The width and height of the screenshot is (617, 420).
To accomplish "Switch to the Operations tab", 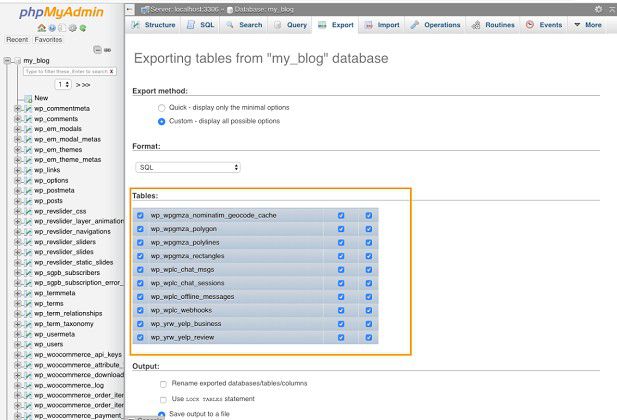I will [435, 25].
